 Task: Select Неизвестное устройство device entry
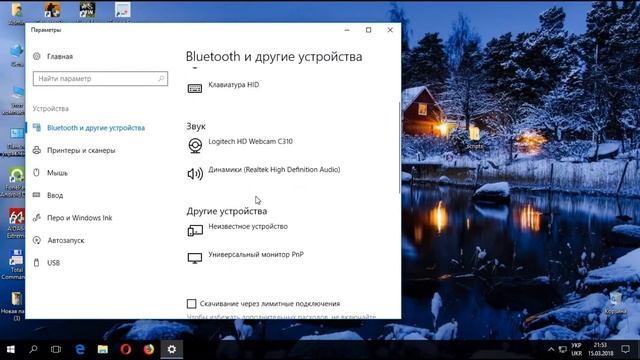tap(248, 226)
